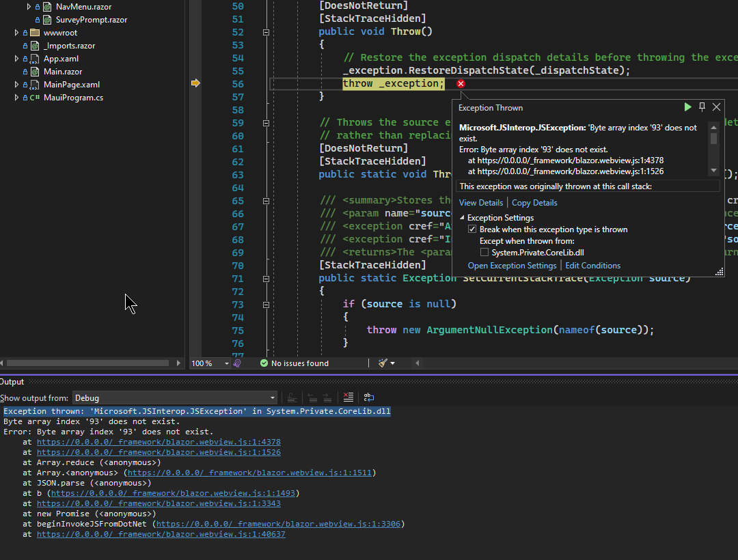The height and width of the screenshot is (560, 738).
Task: Close the Exception Thrown popup
Action: pos(716,107)
